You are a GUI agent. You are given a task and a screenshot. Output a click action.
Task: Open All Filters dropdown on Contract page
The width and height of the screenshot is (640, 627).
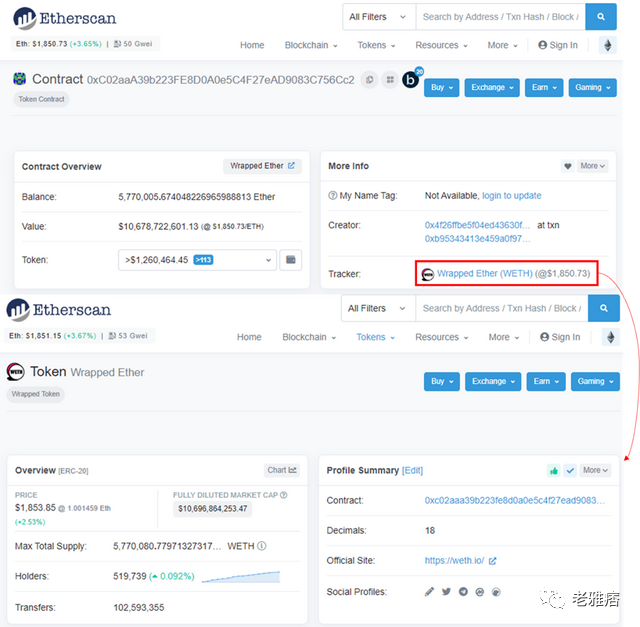(x=379, y=17)
